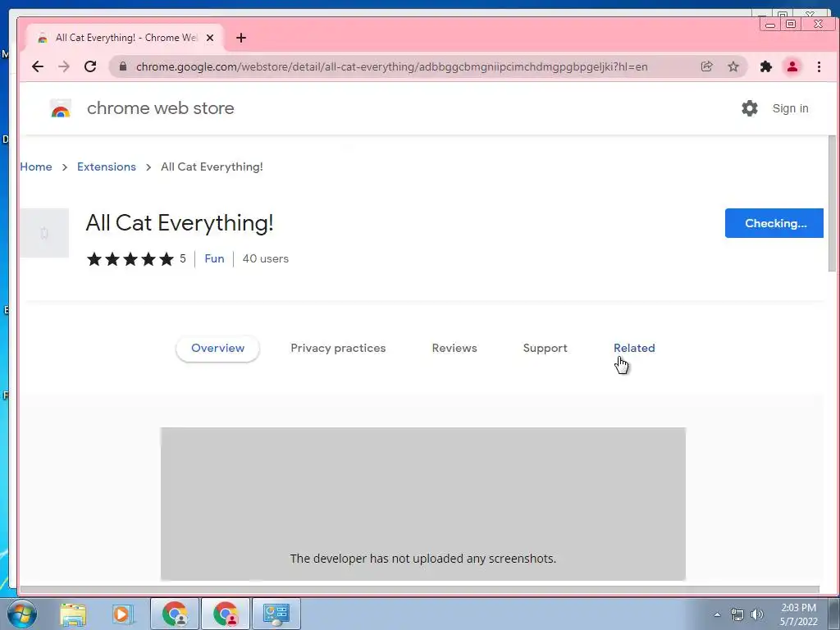
Task: Launch Windows Media Player from taskbar
Action: (122, 614)
